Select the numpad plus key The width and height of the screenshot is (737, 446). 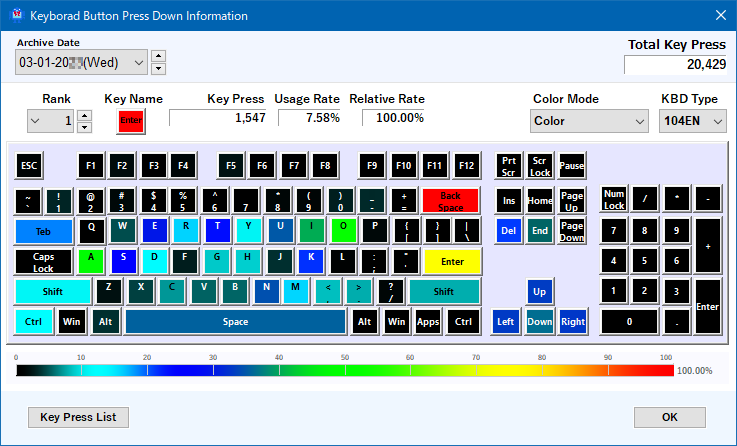point(707,246)
